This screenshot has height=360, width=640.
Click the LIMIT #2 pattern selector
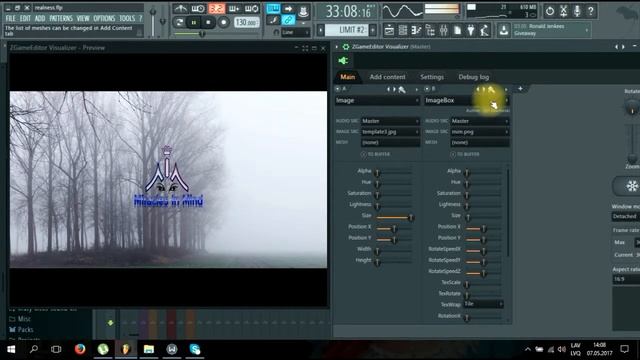347,30
